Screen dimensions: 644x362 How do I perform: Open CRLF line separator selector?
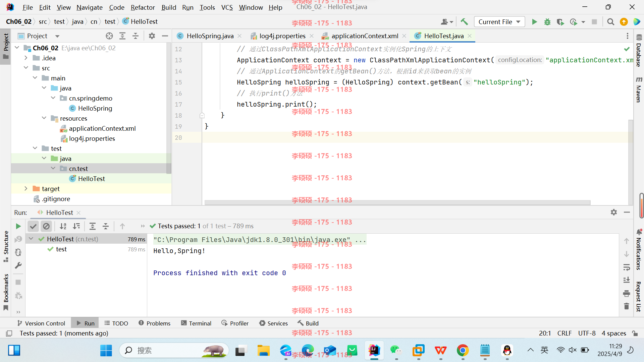click(x=564, y=333)
